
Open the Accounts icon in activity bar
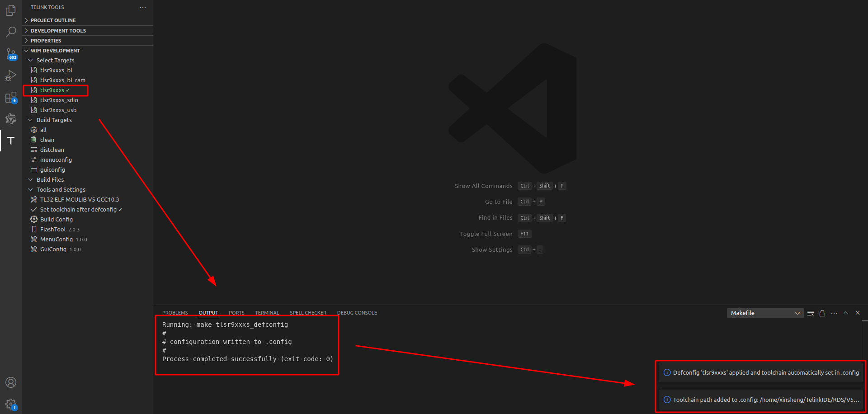click(x=10, y=382)
